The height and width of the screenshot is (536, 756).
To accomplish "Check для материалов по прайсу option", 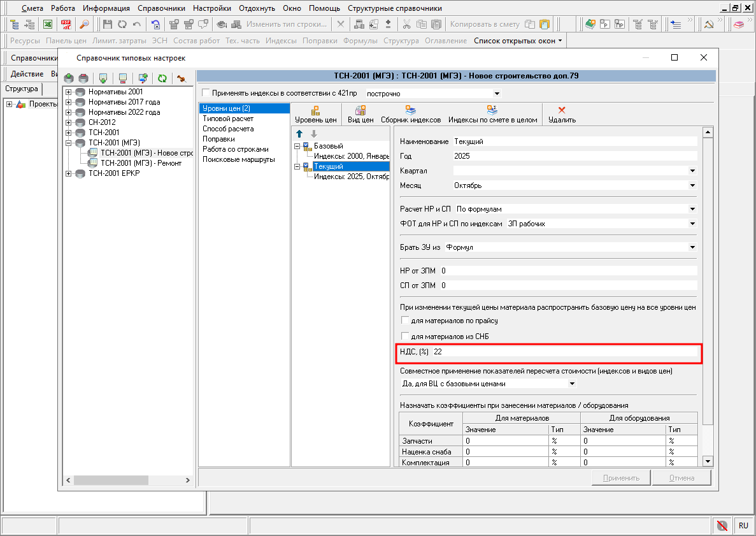I will click(404, 321).
